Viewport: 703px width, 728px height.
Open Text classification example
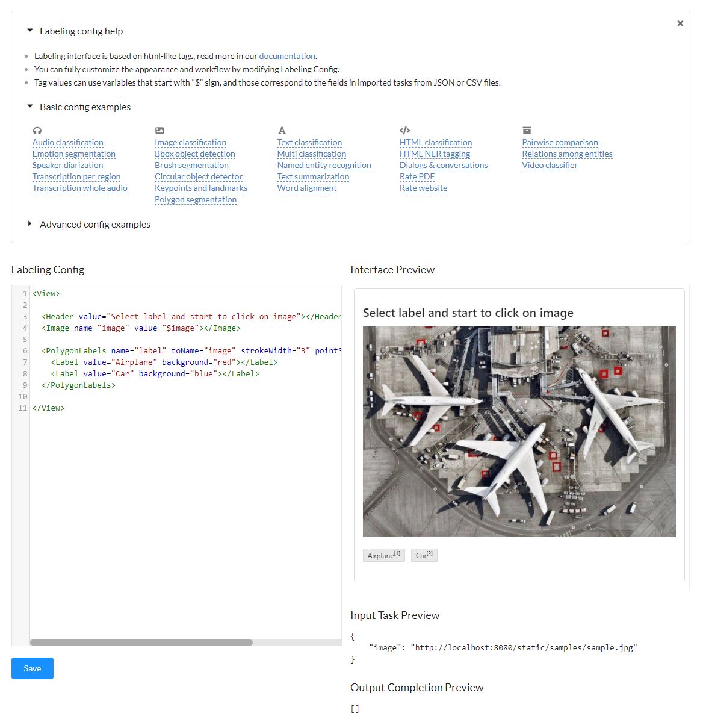309,143
